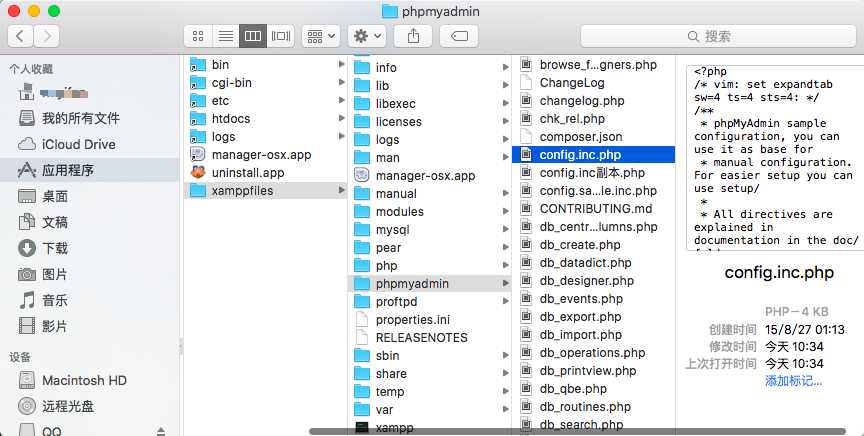This screenshot has width=864, height=436.
Task: Expand the etc folder arrow
Action: pos(342,100)
